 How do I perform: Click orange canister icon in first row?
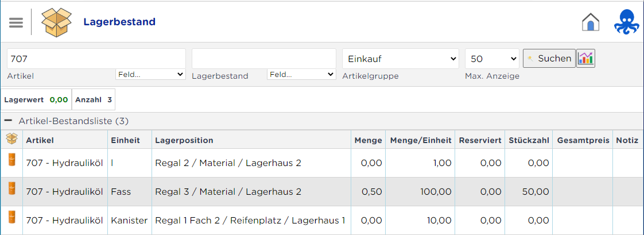pyautogui.click(x=12, y=159)
